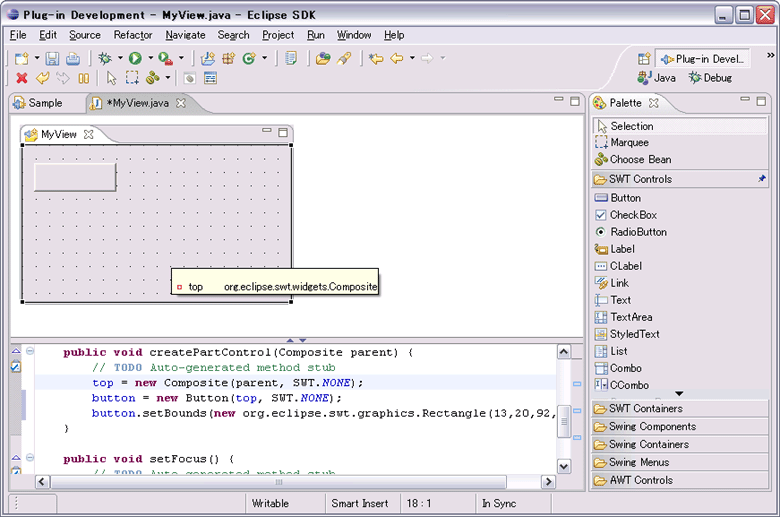Expand the AWT Controls palette drawer
This screenshot has height=517, width=780.
(680, 480)
